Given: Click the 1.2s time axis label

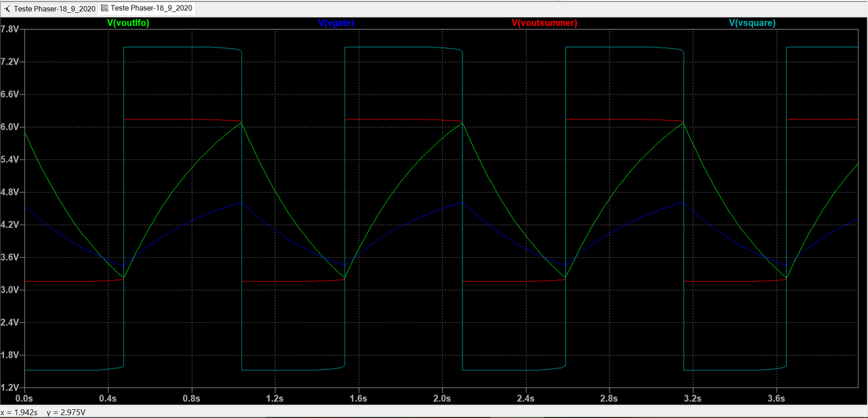Looking at the screenshot, I should 275,398.
